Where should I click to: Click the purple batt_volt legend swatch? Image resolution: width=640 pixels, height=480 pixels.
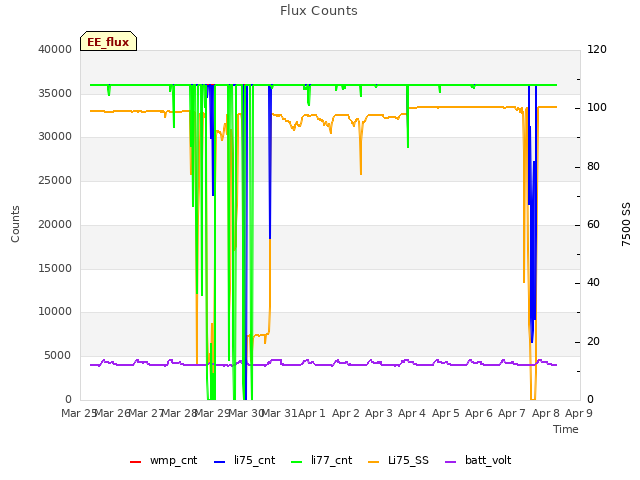[450, 462]
